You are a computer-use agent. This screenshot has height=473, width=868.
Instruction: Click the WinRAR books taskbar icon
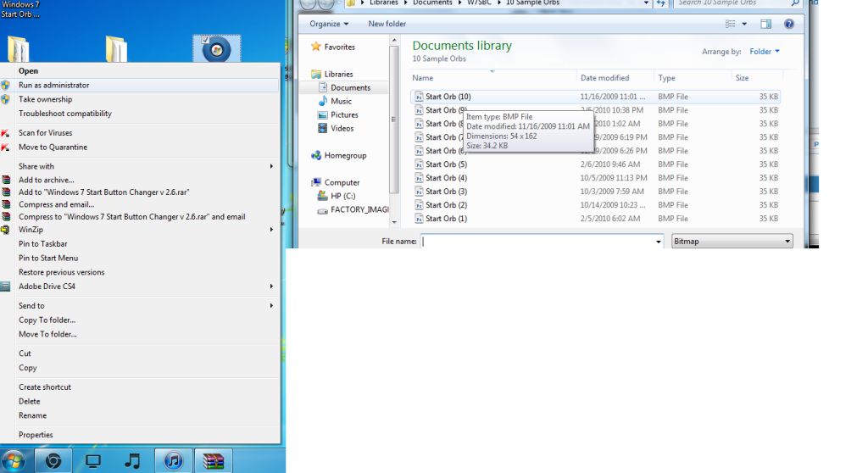pos(213,461)
